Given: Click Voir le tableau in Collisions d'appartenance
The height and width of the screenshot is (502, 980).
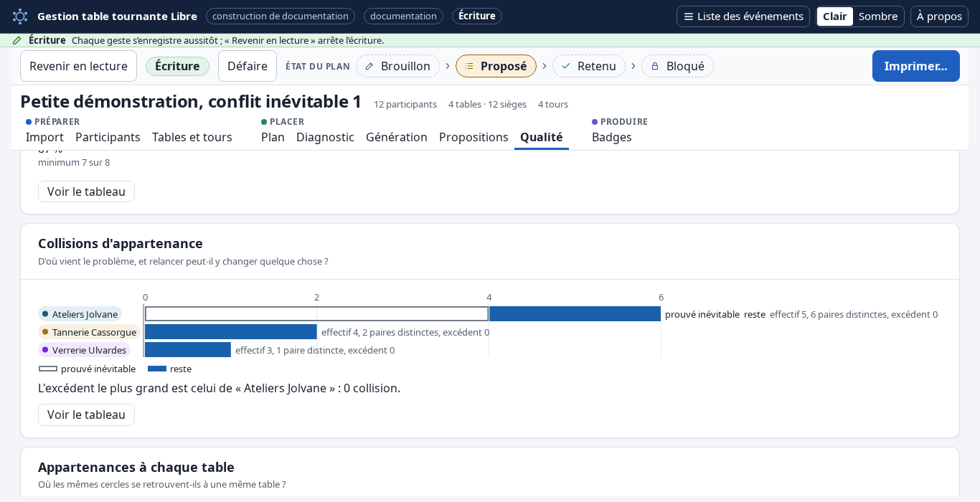Looking at the screenshot, I should coord(86,415).
